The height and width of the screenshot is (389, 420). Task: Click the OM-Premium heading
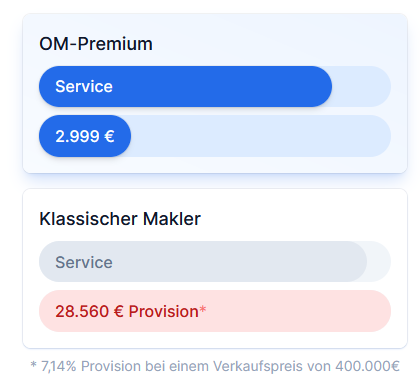[x=96, y=44]
